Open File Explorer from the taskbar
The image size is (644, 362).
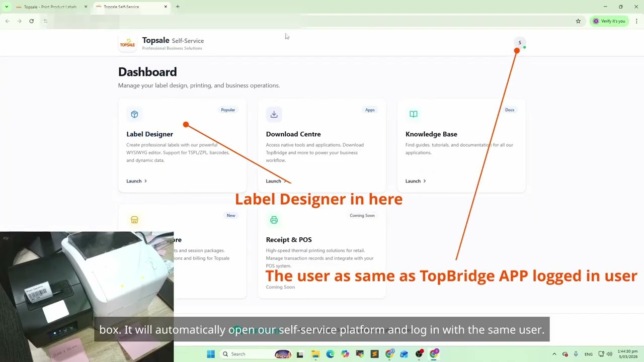point(315,354)
